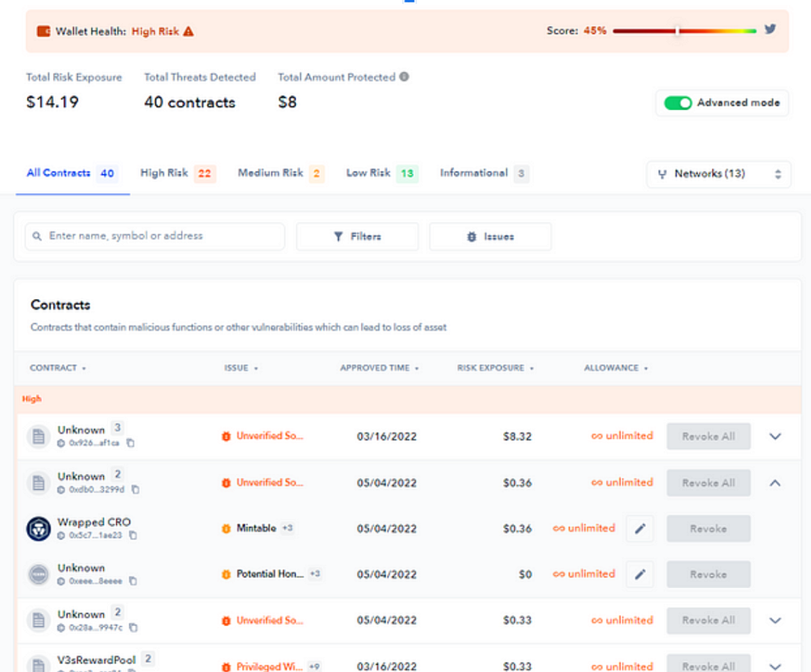
Task: Click the bug icon for Potential Hon... issue
Action: (226, 575)
